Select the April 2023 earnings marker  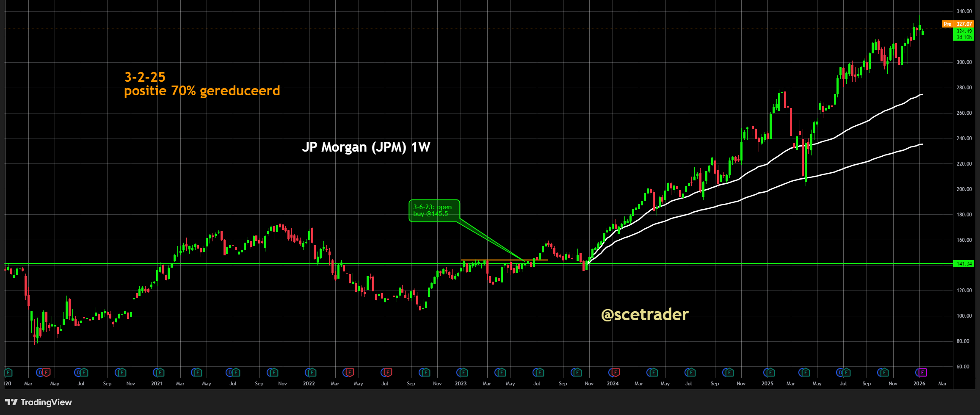point(502,373)
